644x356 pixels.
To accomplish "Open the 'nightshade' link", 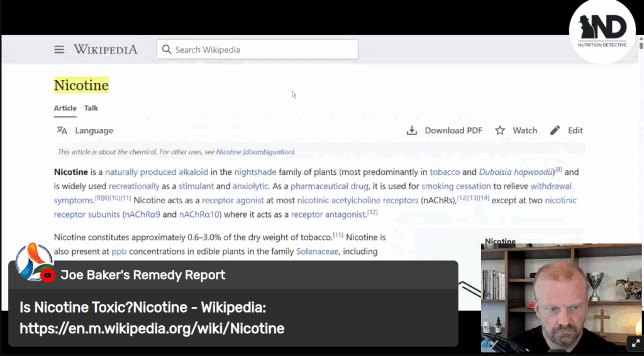I will point(255,172).
